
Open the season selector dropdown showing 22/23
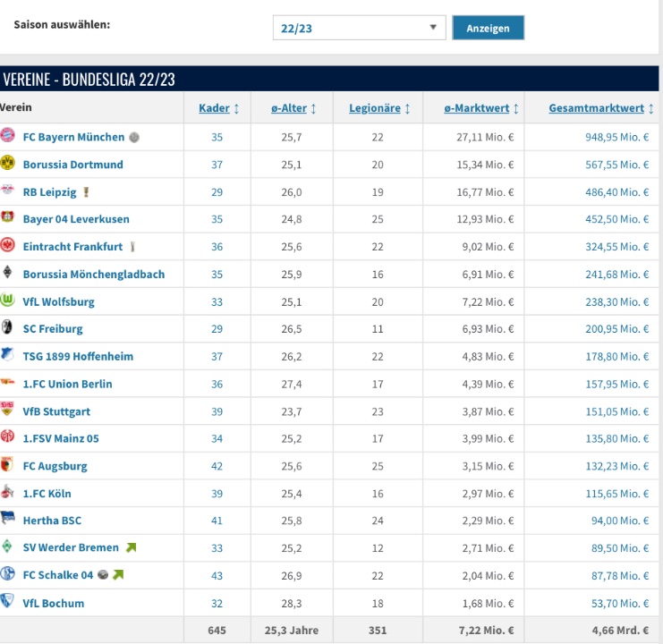coord(359,28)
